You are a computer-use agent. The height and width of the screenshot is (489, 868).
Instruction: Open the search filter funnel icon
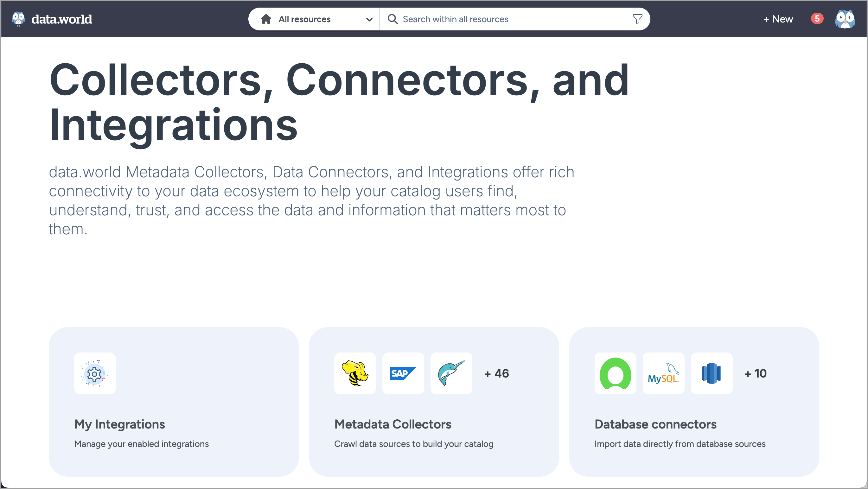637,19
